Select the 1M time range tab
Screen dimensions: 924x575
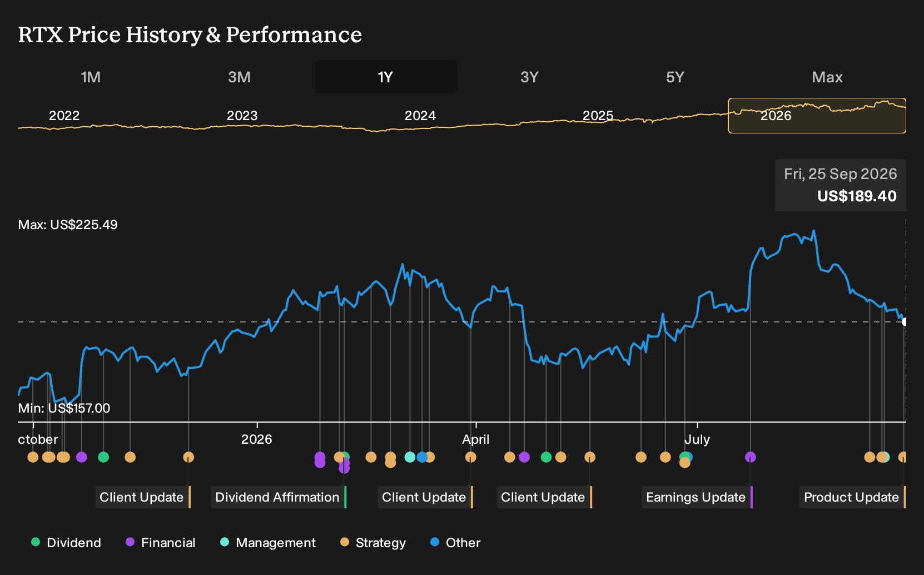(91, 77)
